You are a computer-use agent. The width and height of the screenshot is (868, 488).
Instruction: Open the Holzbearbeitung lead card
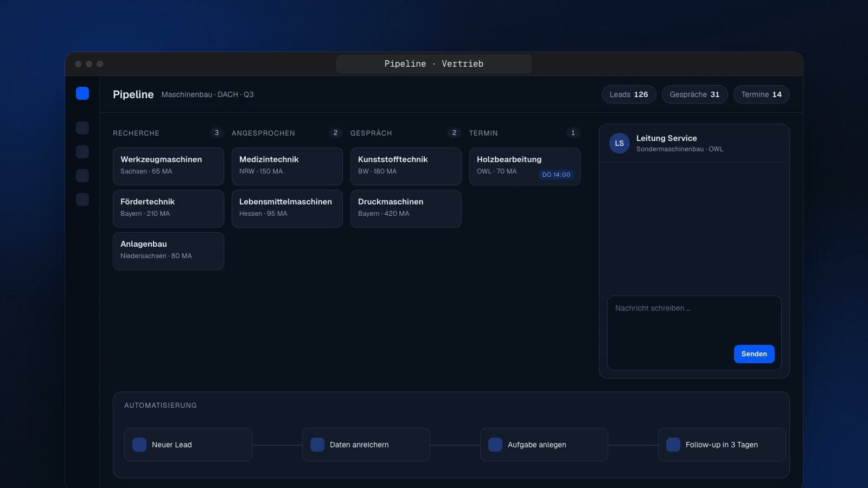[x=525, y=166]
